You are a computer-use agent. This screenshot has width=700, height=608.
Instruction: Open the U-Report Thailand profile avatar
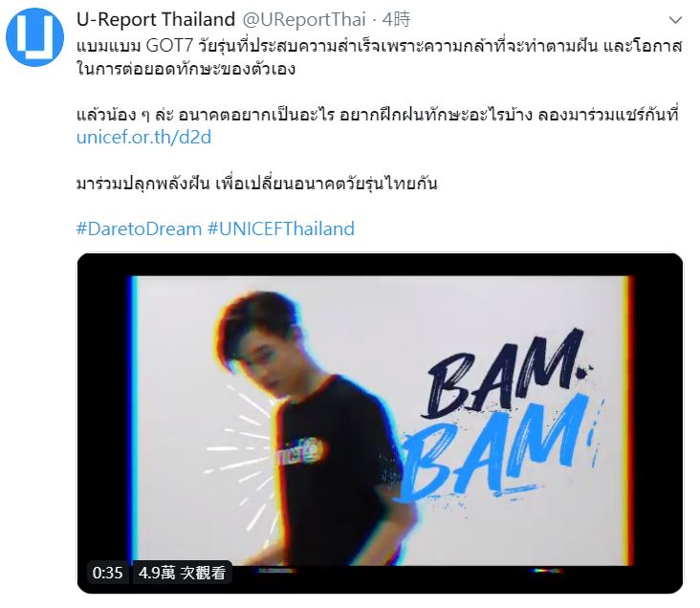[34, 37]
